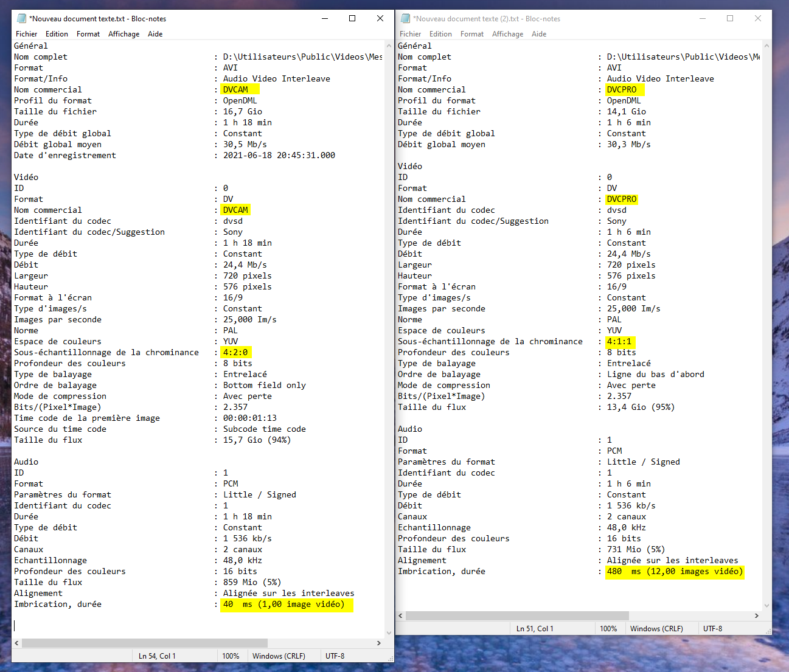
Task: Open Aide menu in left Notepad window
Action: pos(155,34)
